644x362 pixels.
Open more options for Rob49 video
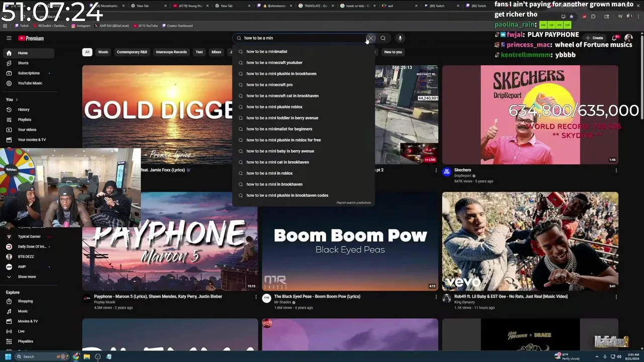point(616,297)
